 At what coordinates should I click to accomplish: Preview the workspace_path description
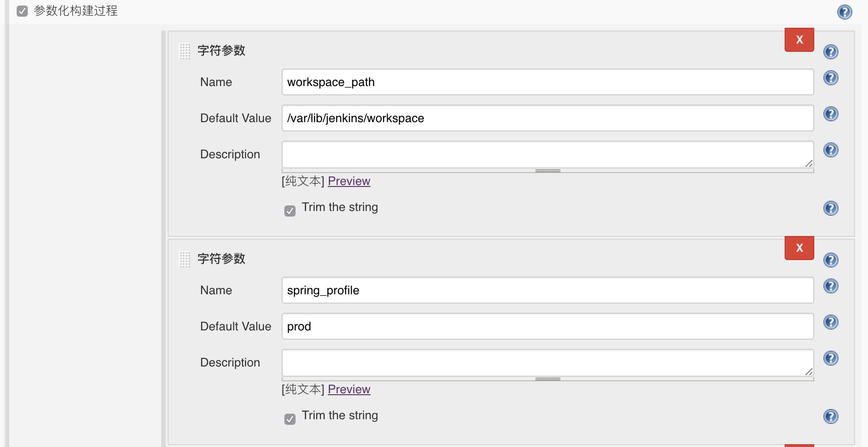click(349, 181)
